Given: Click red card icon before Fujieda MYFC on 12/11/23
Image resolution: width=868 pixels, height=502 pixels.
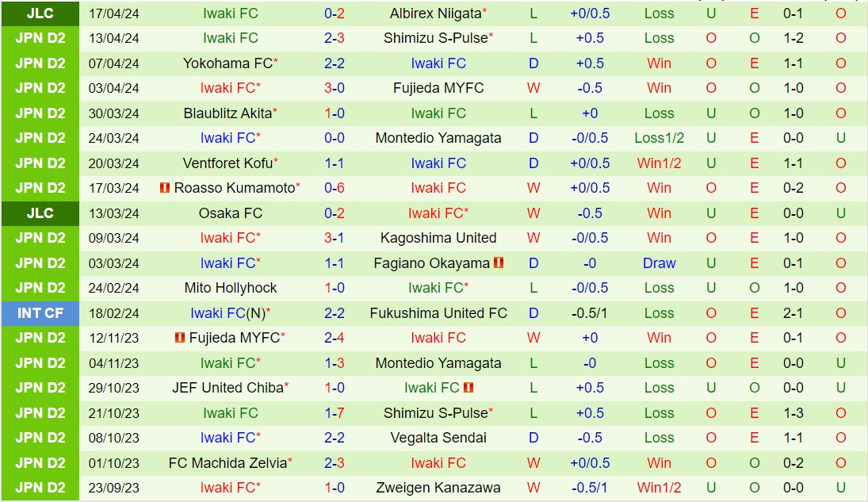Looking at the screenshot, I should [180, 338].
